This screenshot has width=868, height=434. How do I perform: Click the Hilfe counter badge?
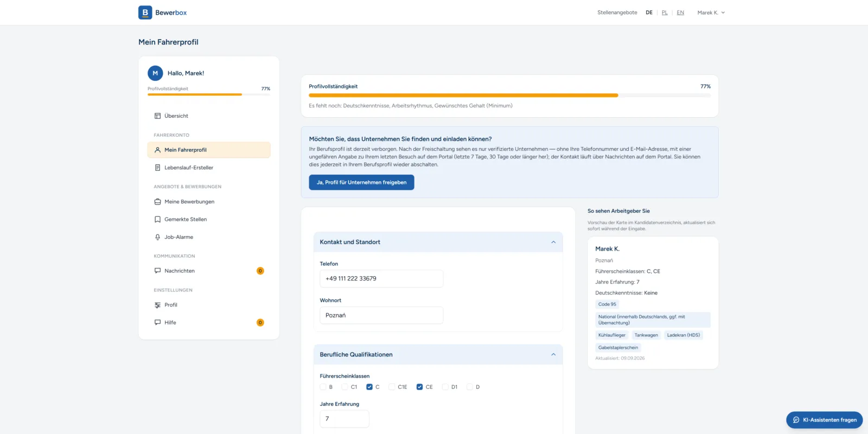coord(260,322)
